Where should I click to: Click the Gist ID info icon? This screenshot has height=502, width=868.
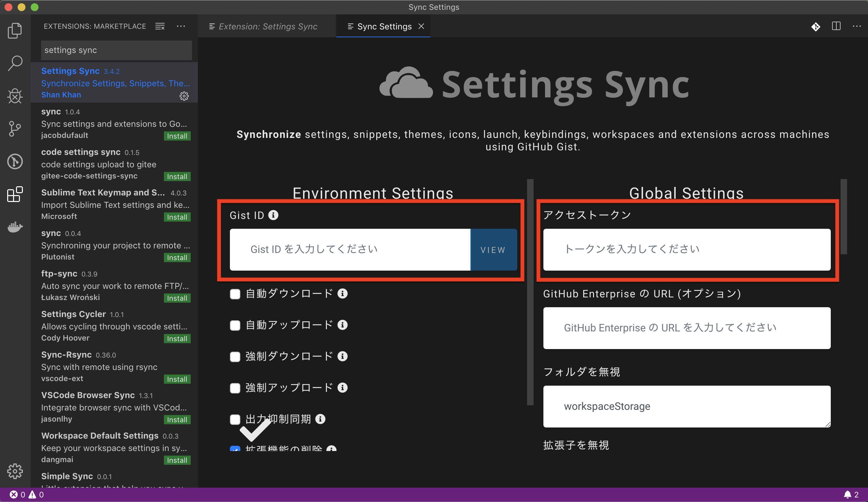tap(273, 215)
